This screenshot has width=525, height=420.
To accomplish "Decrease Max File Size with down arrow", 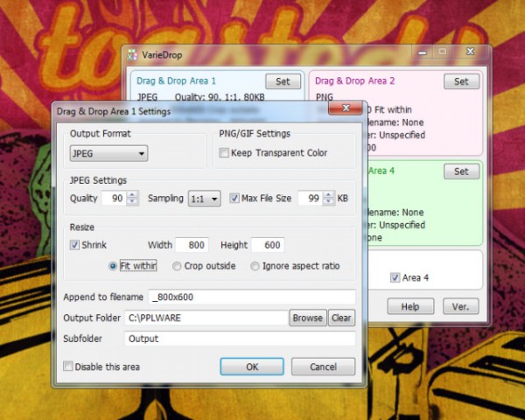I will click(329, 201).
